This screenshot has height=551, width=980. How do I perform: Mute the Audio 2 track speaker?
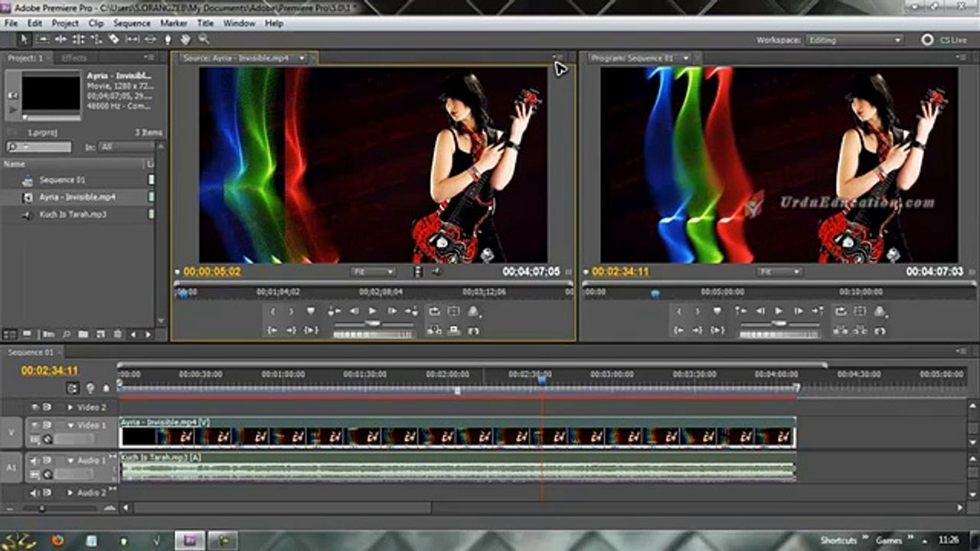point(34,493)
